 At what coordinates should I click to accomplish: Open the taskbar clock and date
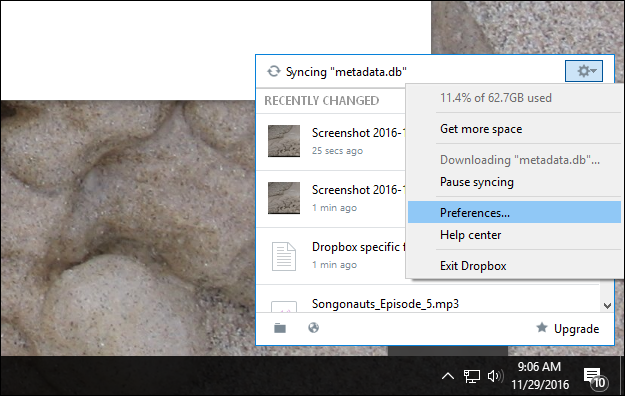540,375
